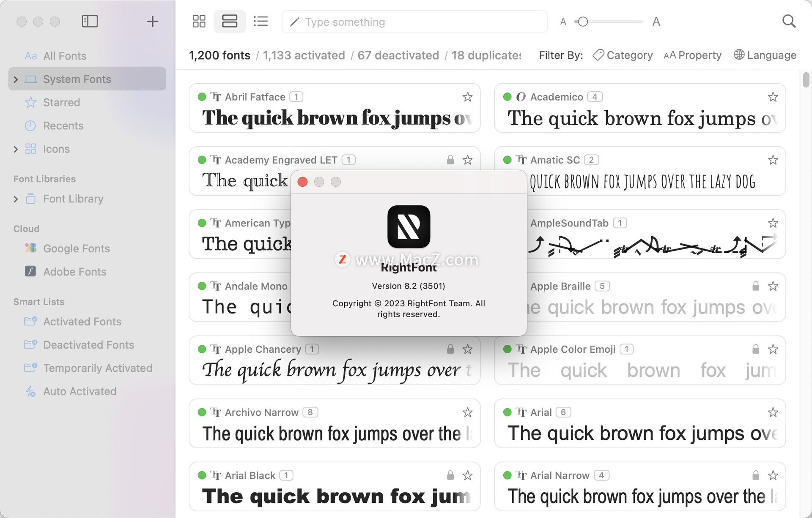Click lock icon on Apple Chancery
Image resolution: width=812 pixels, height=518 pixels.
(450, 349)
